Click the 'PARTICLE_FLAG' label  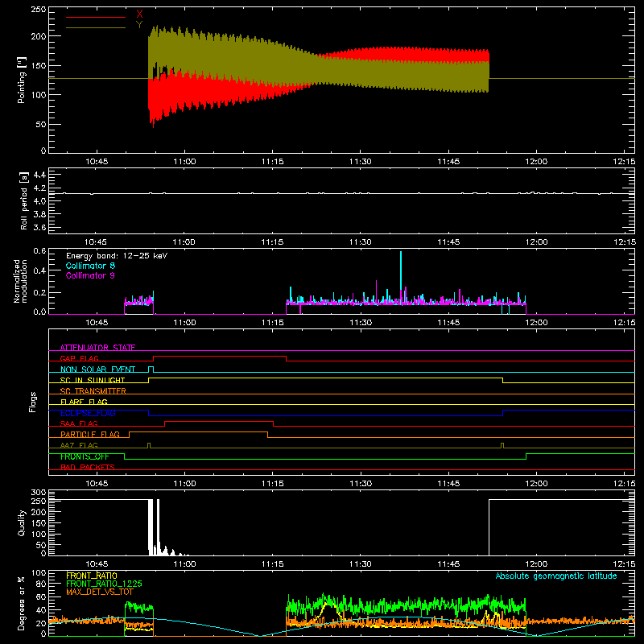pyautogui.click(x=90, y=435)
